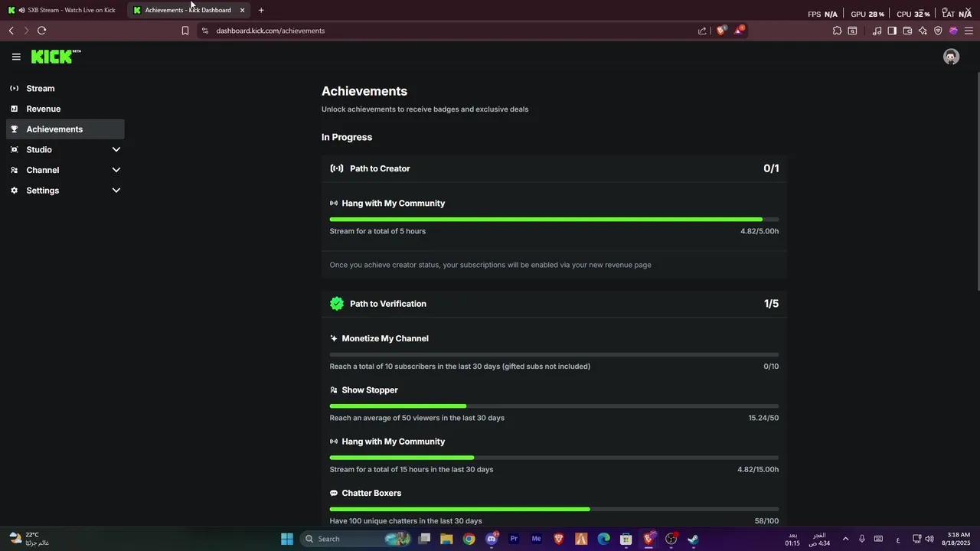Click the speaker volume icon

click(x=929, y=539)
